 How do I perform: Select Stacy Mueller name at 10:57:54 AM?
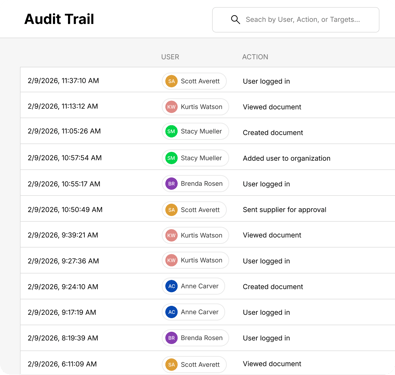pyautogui.click(x=201, y=158)
